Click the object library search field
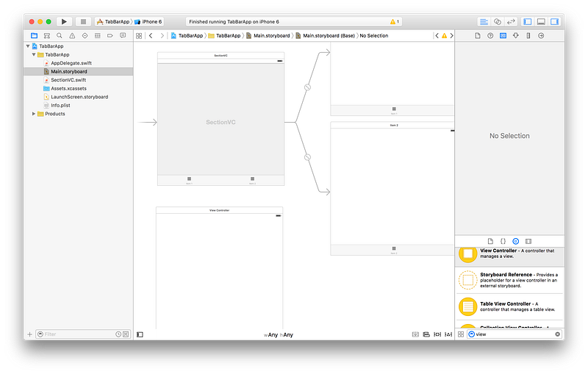This screenshot has height=374, width=588. click(514, 334)
